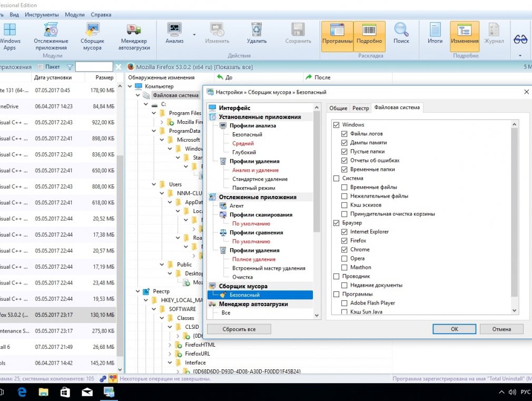This screenshot has height=401, width=532.
Task: Click the filter text input field
Action: 94,67
